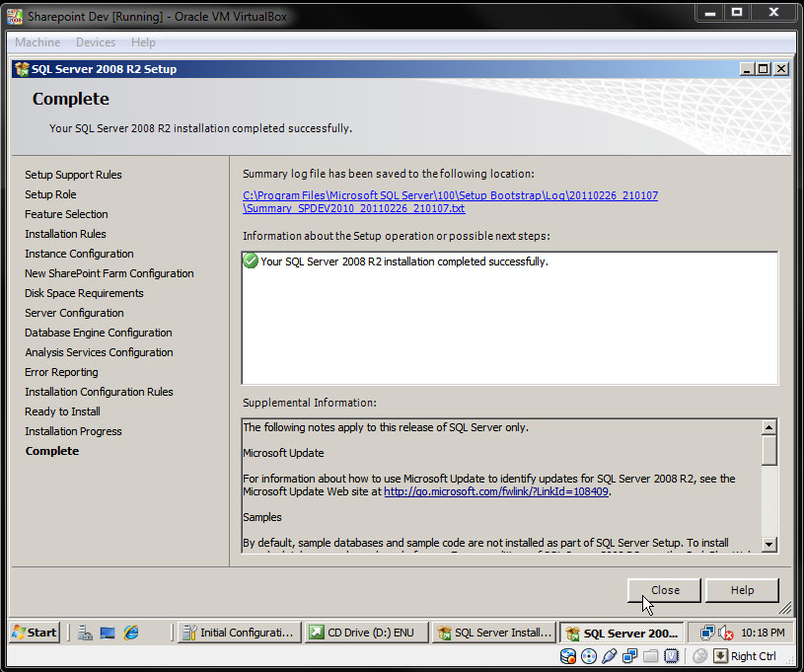Click the supplemental information scrollbar thumb
This screenshot has width=804, height=672.
(768, 450)
